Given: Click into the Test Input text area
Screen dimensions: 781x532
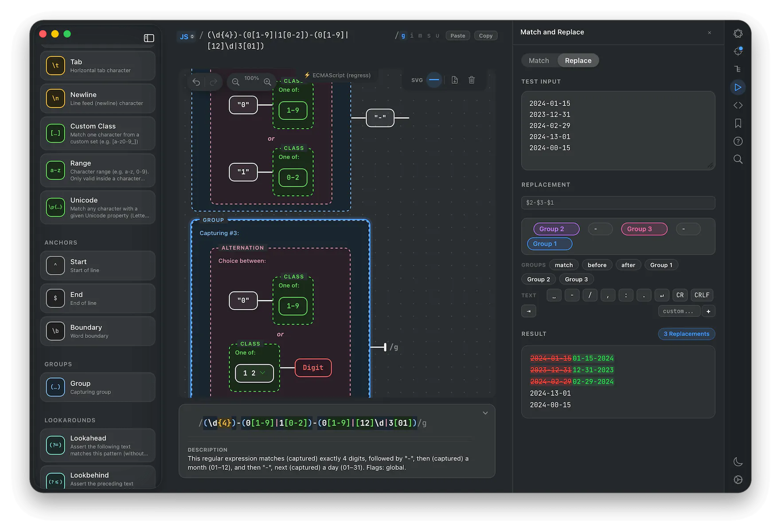Looking at the screenshot, I should tap(618, 131).
